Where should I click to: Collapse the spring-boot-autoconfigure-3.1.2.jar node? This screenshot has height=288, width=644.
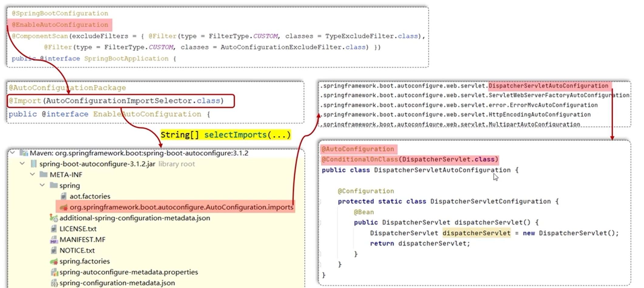pyautogui.click(x=22, y=164)
